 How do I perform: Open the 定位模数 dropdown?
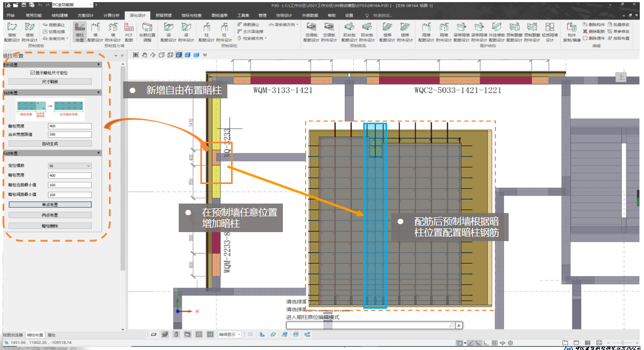tap(69, 166)
